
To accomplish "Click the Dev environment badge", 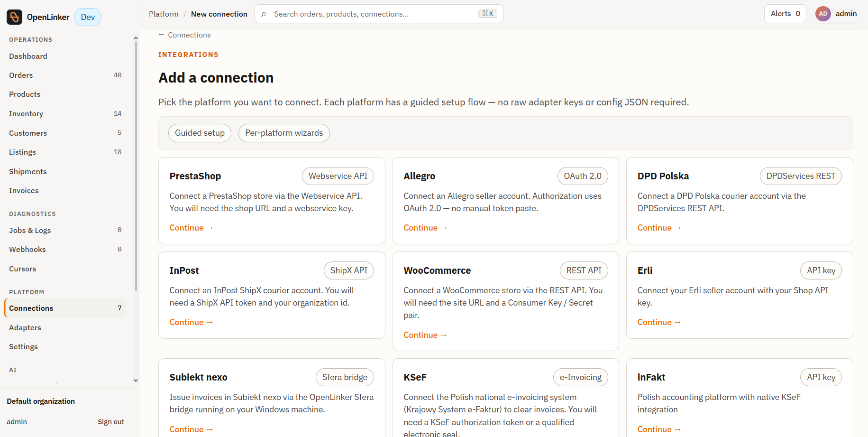I will point(88,17).
